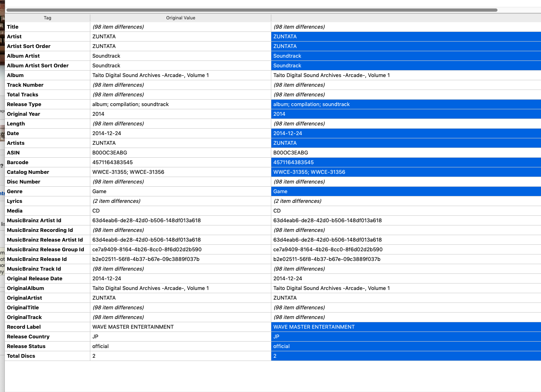Select the Total Discs tag

pos(21,356)
